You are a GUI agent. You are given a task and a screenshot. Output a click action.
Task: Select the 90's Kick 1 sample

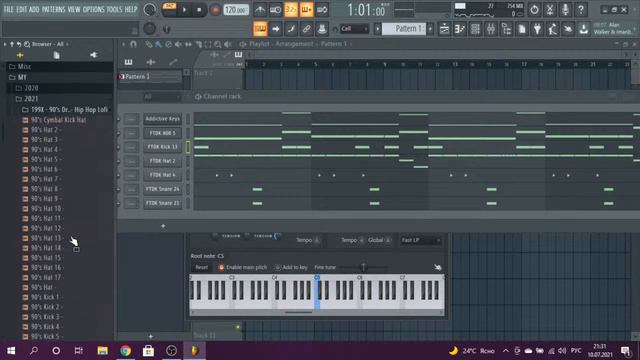click(45, 297)
